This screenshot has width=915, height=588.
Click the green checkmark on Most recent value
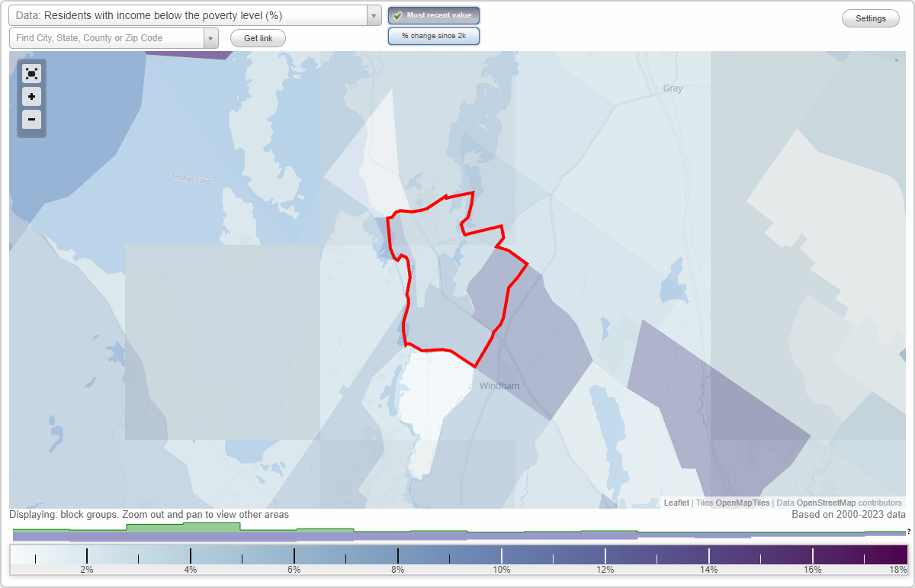coord(397,15)
